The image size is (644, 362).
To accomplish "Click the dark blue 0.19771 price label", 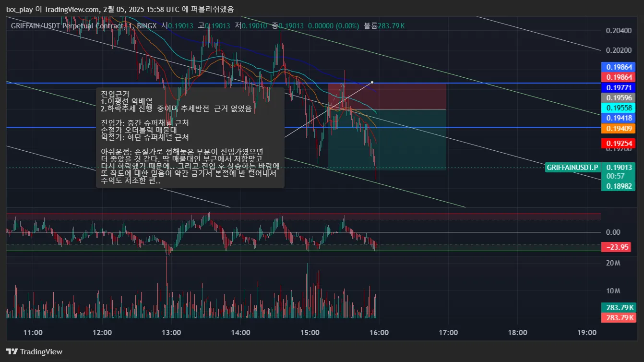I will click(x=618, y=87).
